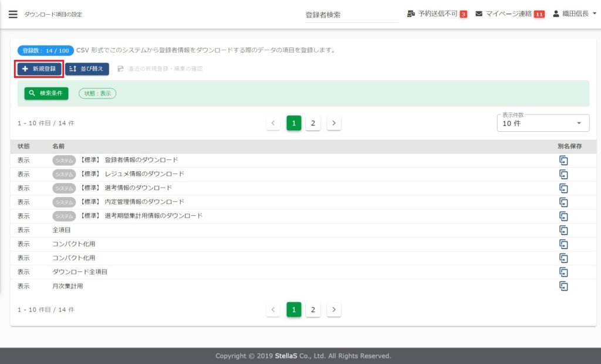601x364 pixels.
Task: Expand the 表示件数 dropdown
Action: point(543,123)
